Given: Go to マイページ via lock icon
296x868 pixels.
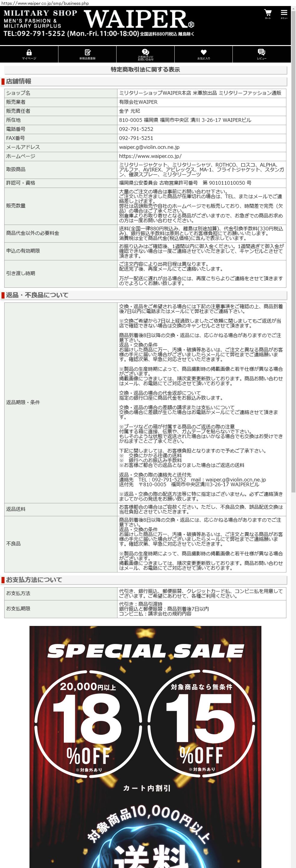Looking at the screenshot, I should [29, 54].
